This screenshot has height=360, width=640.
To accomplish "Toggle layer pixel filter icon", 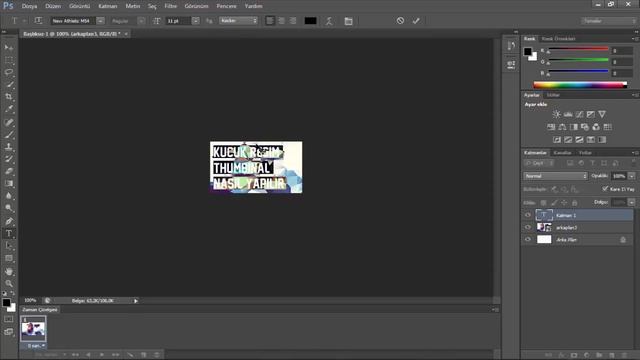I will pos(570,163).
